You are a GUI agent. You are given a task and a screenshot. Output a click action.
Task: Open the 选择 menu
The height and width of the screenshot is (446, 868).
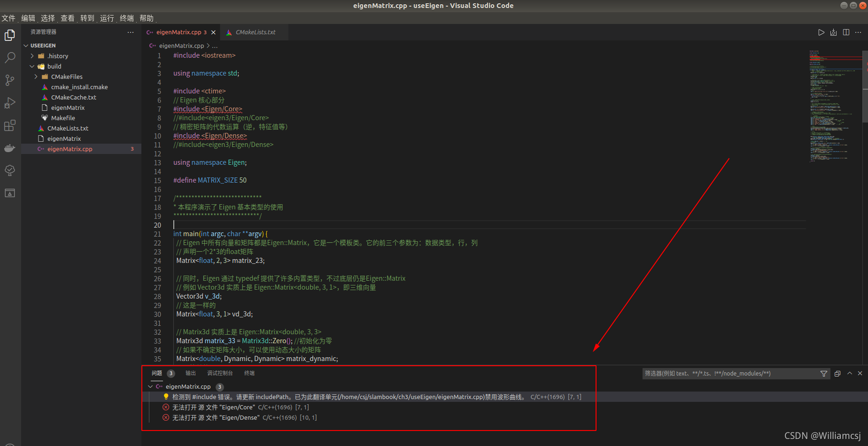click(x=48, y=18)
